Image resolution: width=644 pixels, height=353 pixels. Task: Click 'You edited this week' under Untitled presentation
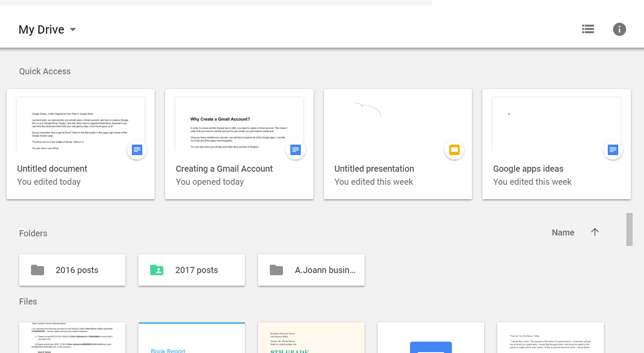[374, 182]
